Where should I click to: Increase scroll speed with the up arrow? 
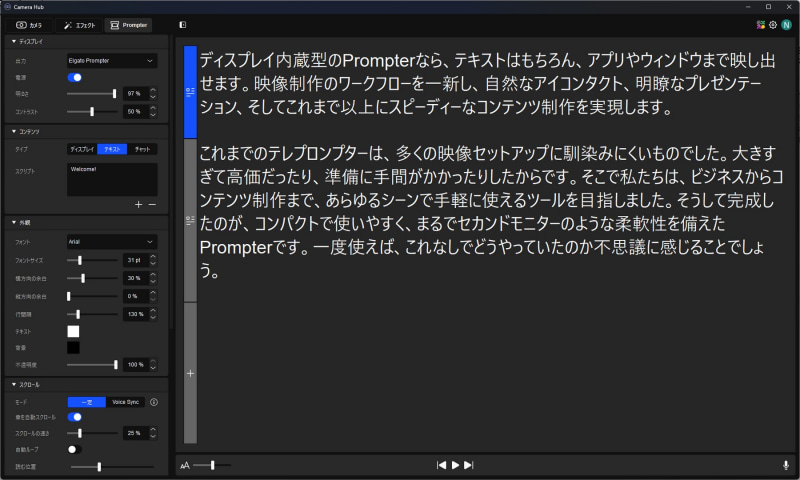coord(153,430)
